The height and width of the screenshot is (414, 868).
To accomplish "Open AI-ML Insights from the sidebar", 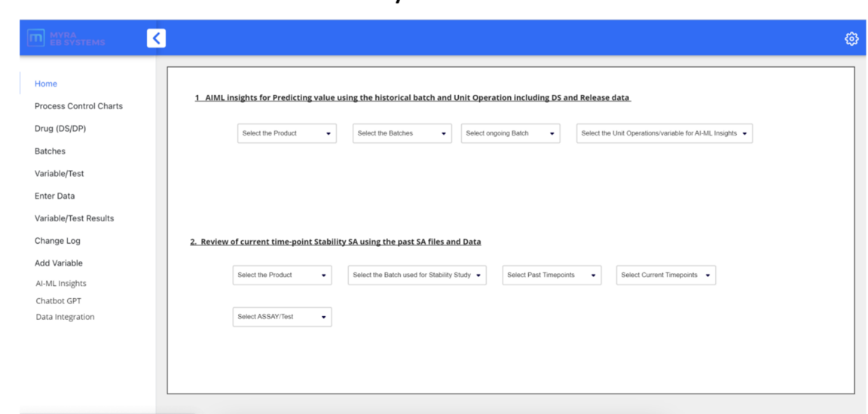I will click(x=61, y=284).
